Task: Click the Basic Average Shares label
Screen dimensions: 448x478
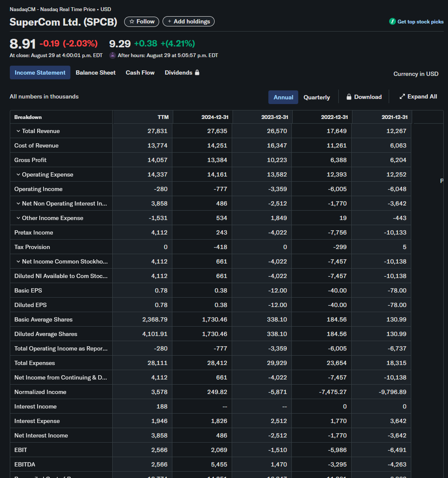Action: [43, 319]
